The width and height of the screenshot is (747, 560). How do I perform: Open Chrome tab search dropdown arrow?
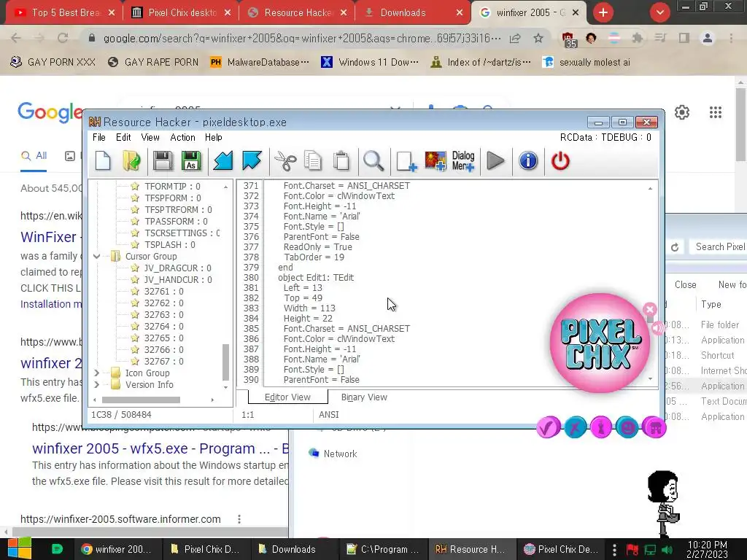tap(659, 12)
